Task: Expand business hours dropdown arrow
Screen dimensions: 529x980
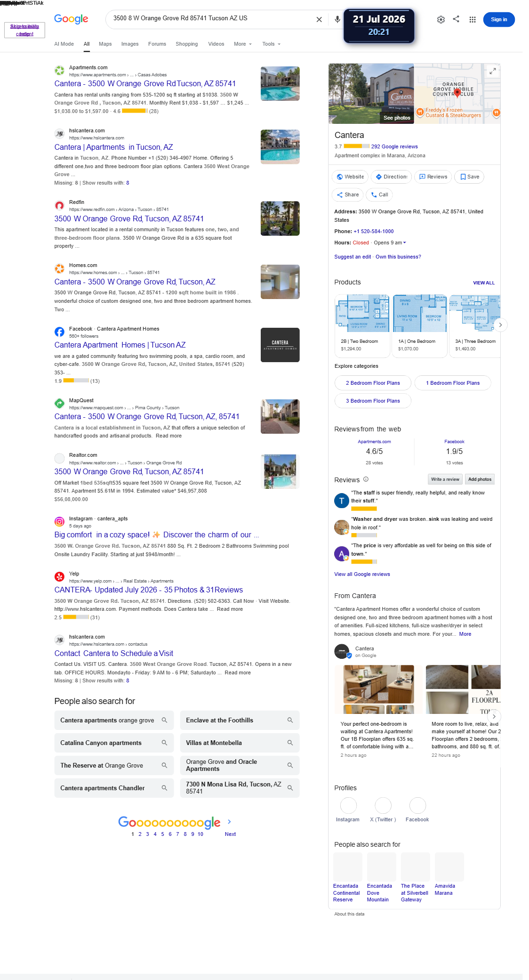Action: [x=404, y=243]
